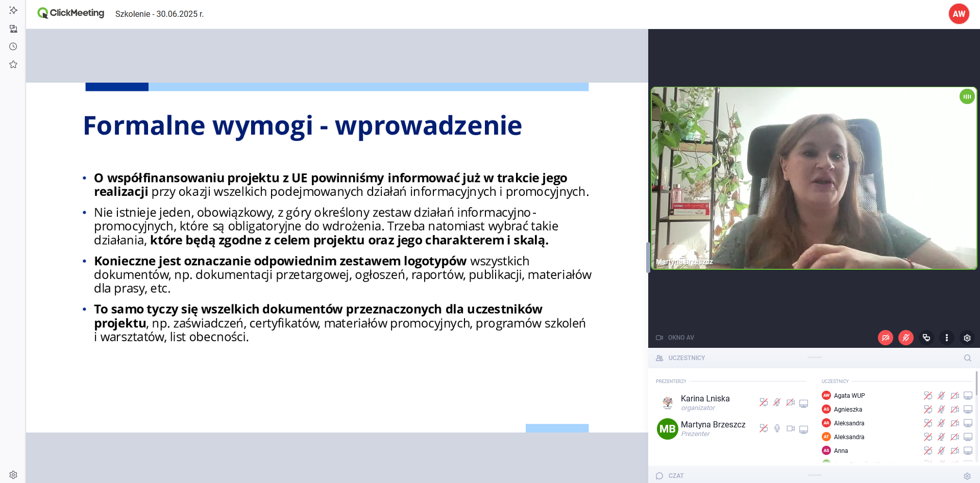The width and height of the screenshot is (980, 483).
Task: Click the ClickMeeting logo
Action: tap(70, 13)
